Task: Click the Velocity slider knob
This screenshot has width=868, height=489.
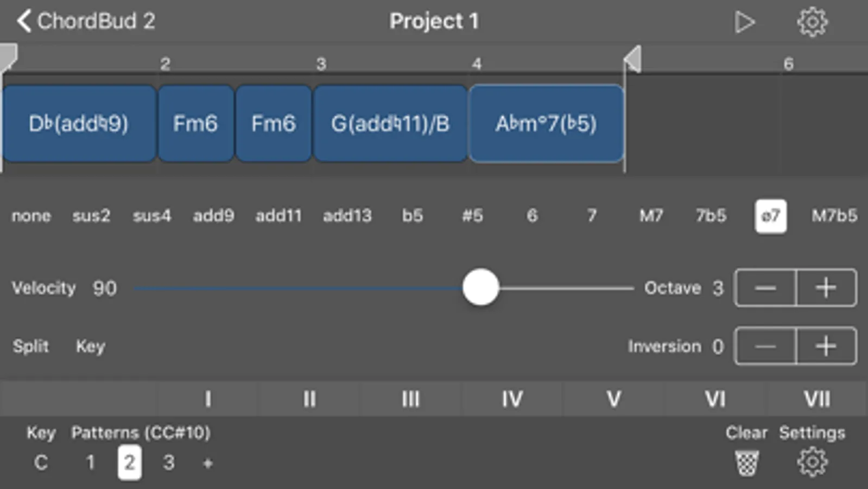Action: click(x=480, y=287)
